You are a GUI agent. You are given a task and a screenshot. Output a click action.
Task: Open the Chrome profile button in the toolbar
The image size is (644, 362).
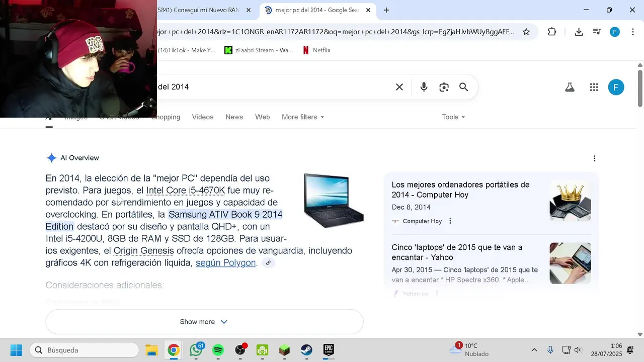point(615,32)
